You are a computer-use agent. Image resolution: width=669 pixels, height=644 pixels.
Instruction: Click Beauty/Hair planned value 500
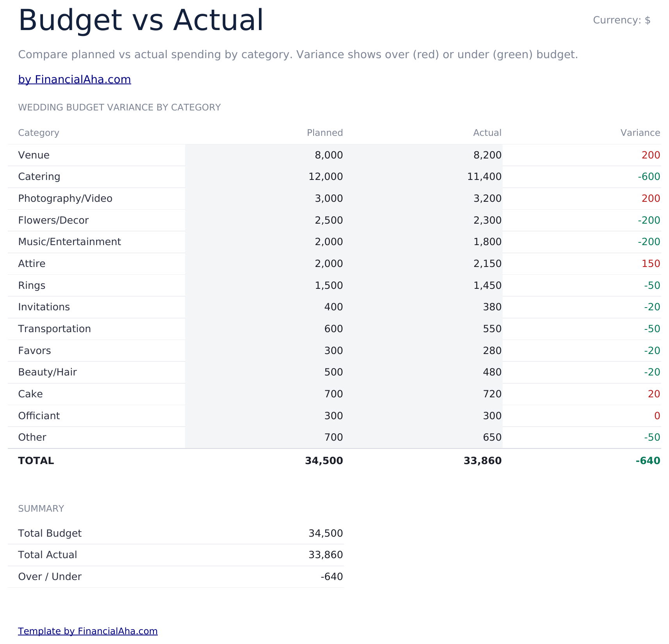point(334,372)
